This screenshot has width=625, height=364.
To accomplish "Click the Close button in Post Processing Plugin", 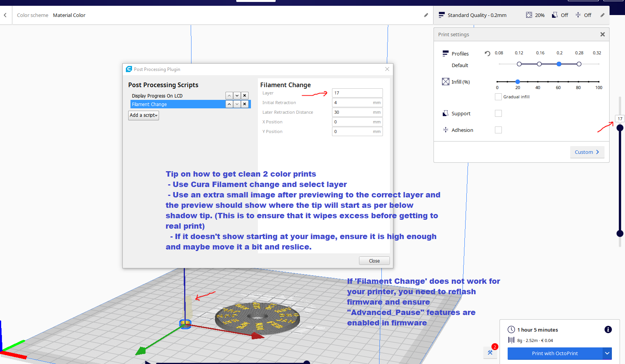I will pos(374,261).
